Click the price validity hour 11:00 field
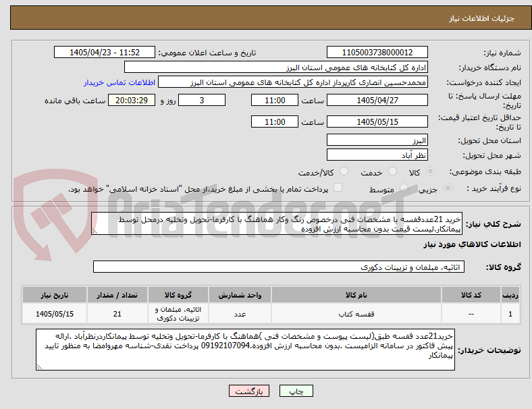 tap(275, 121)
